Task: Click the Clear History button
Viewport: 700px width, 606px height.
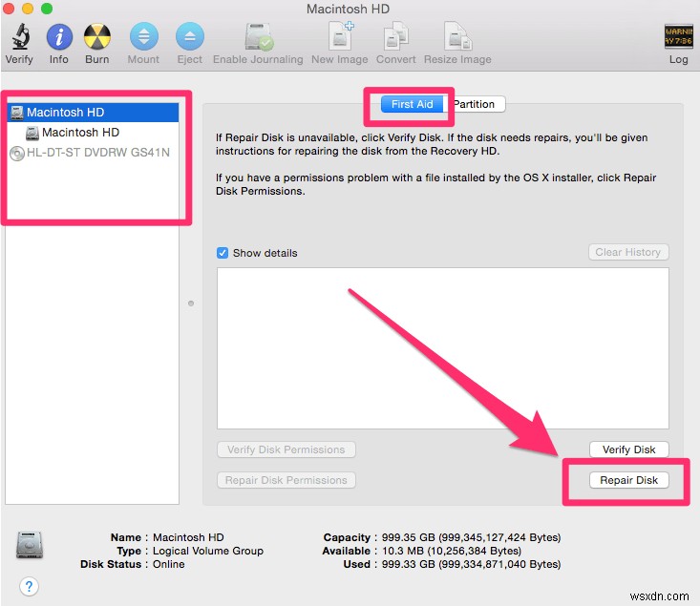Action: click(628, 252)
